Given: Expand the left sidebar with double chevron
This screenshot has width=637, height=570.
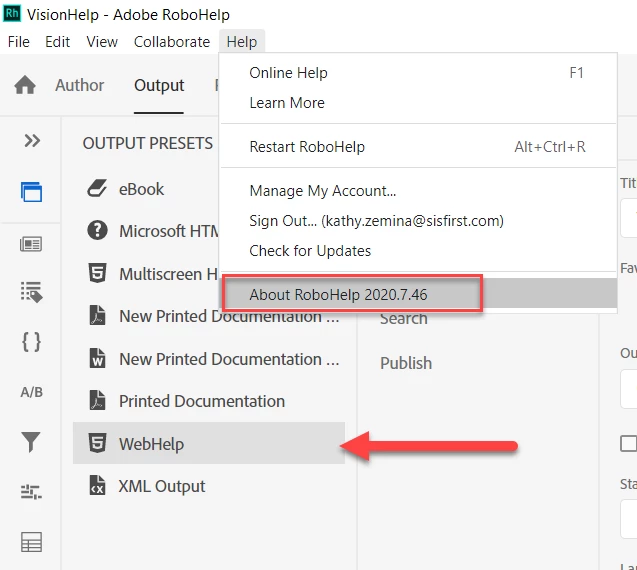Looking at the screenshot, I should pos(32,141).
